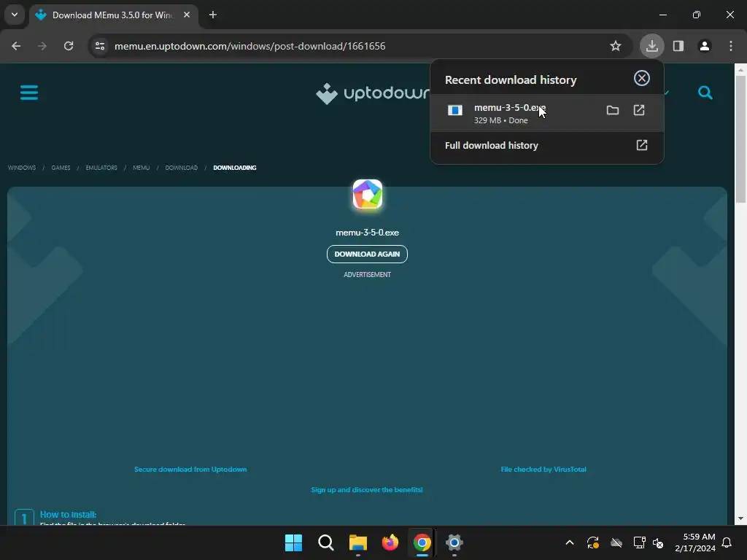Open the Uptodown hamburger menu
The width and height of the screenshot is (747, 560).
(29, 93)
